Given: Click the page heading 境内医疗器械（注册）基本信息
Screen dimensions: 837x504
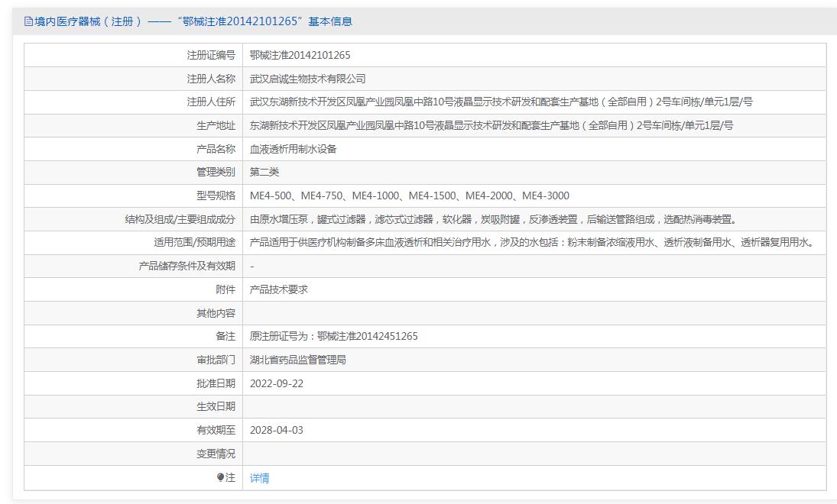Looking at the screenshot, I should (188, 21).
